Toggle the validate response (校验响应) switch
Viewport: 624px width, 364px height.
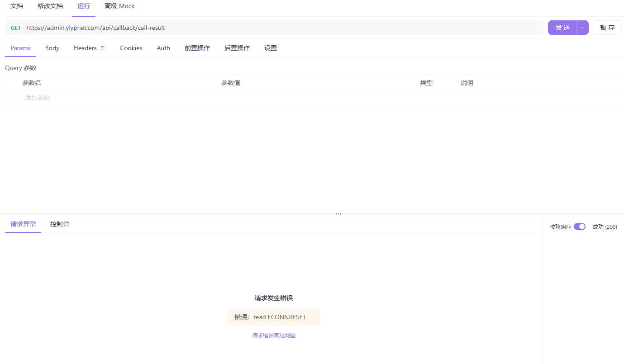tap(579, 227)
